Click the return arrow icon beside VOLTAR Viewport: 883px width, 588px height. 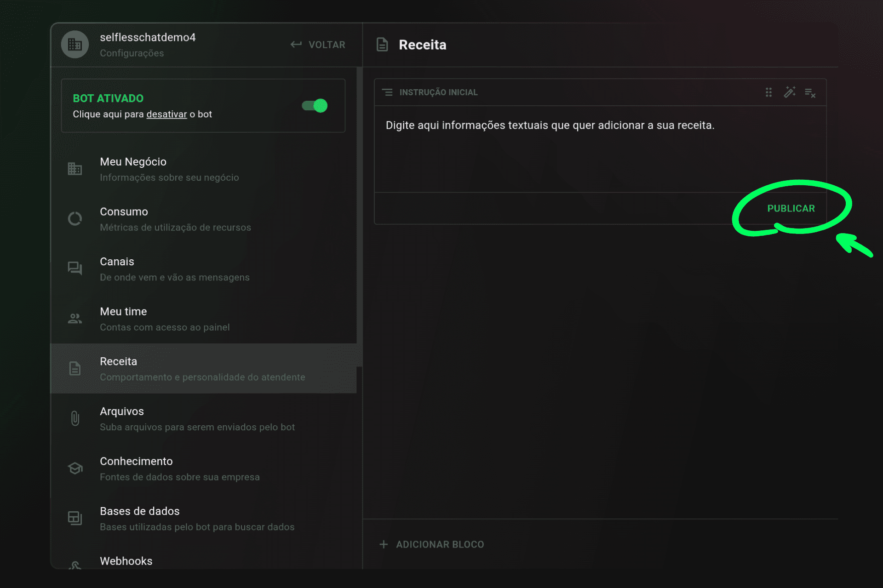point(296,45)
